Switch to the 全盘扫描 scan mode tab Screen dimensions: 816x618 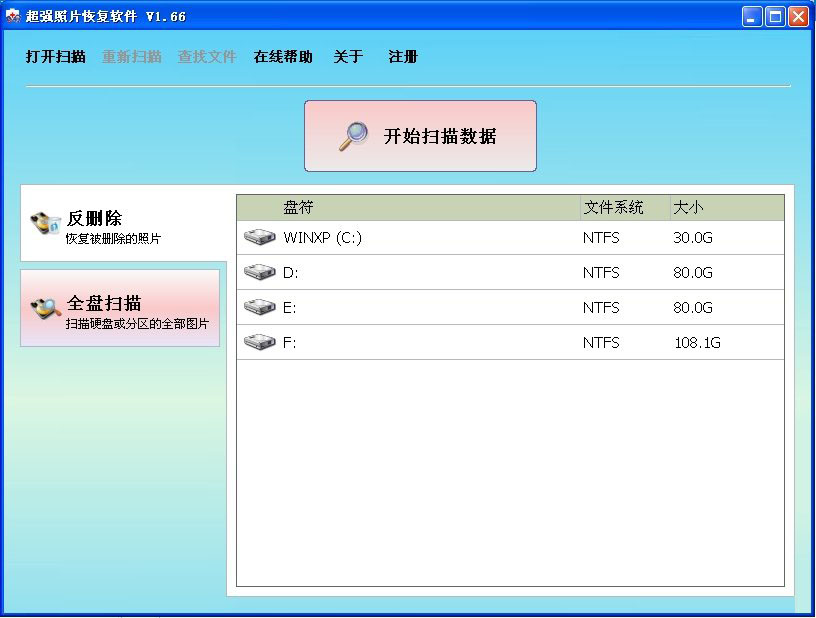120,309
